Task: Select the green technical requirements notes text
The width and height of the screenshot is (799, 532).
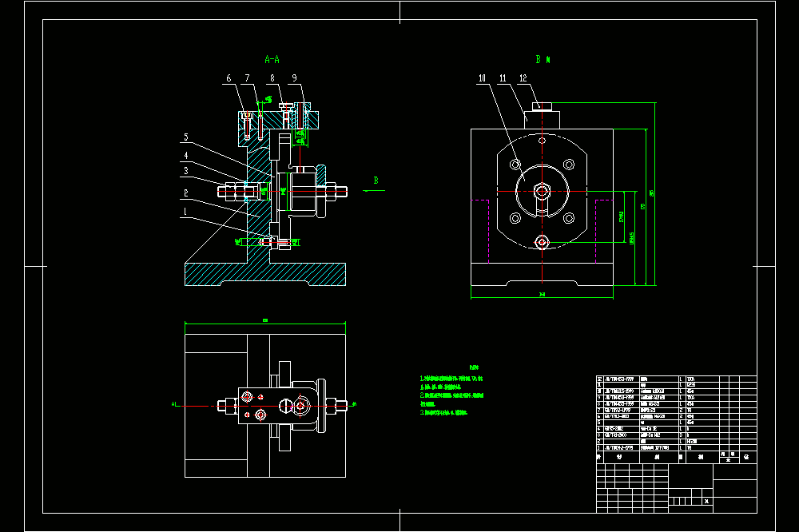Action: 451,391
